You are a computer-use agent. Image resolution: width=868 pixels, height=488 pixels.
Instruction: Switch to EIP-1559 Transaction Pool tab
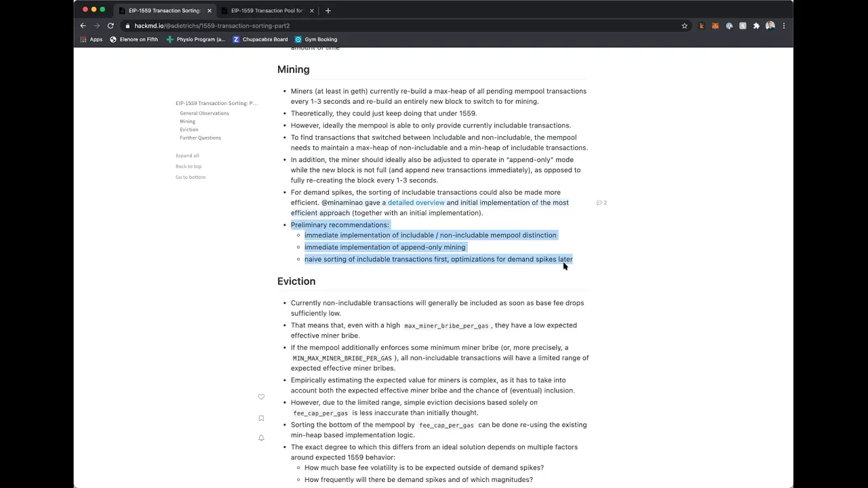[267, 11]
